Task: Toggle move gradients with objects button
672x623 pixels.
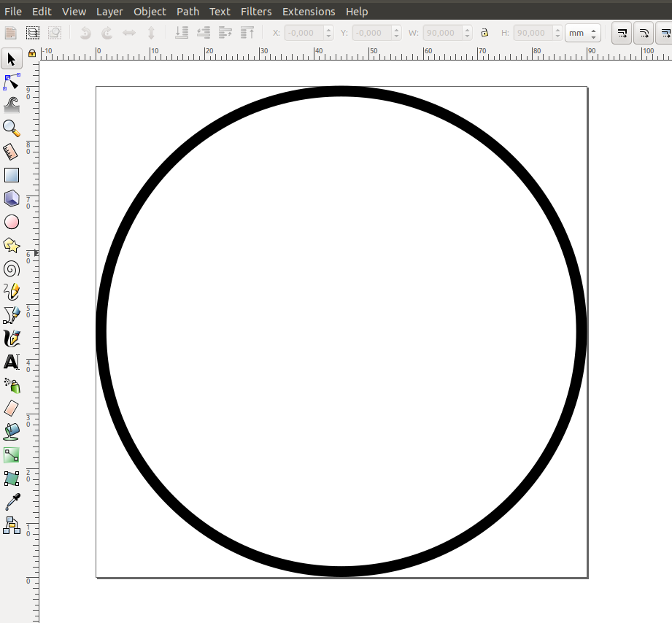Action: (664, 33)
